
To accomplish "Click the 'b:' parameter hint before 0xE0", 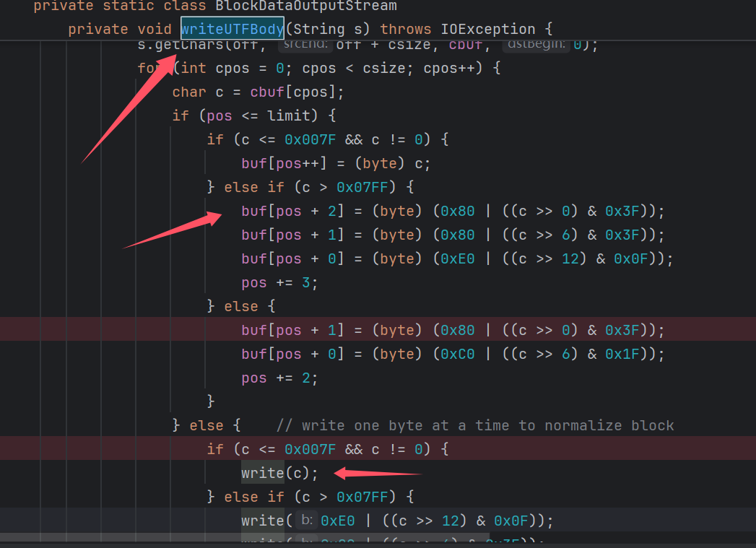I will tap(307, 520).
